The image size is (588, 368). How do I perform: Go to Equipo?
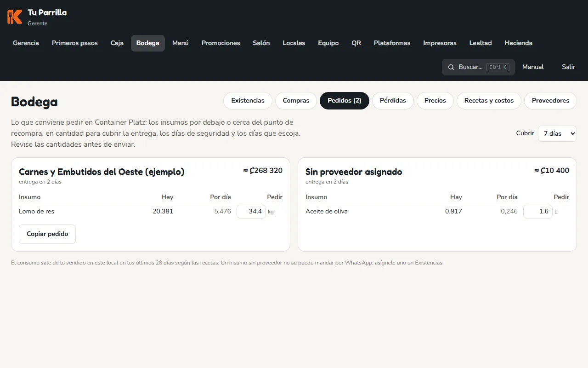point(328,43)
